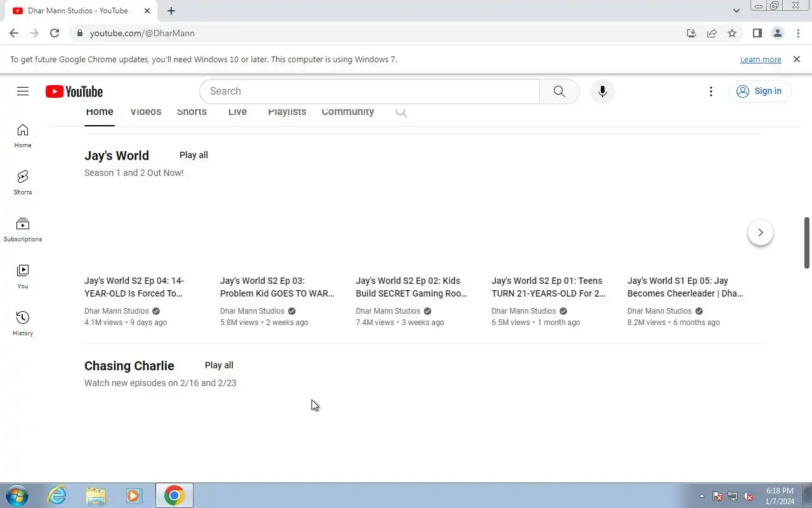Switch to the Shorts channel tab
Viewport: 812px width, 508px height.
(192, 112)
